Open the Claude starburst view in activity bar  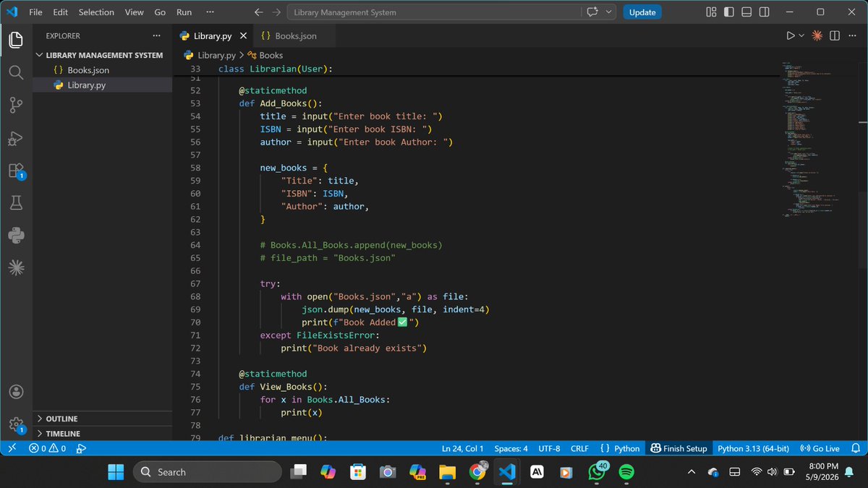tap(16, 267)
